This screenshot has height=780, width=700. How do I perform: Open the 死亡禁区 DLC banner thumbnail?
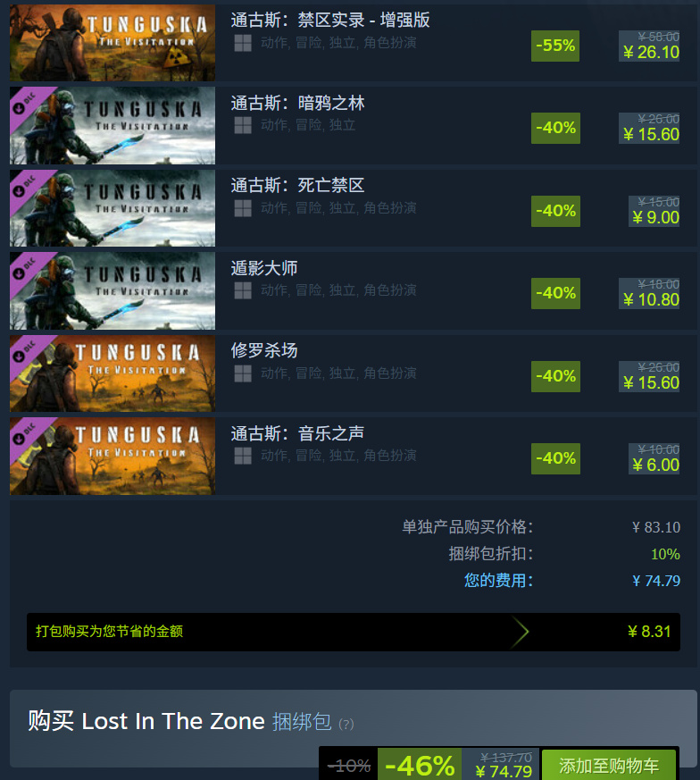(x=112, y=208)
